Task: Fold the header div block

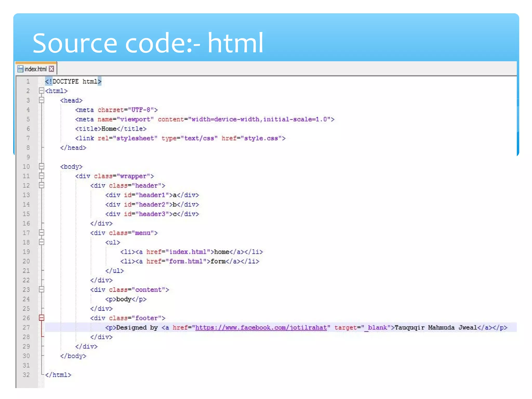Action: click(41, 185)
